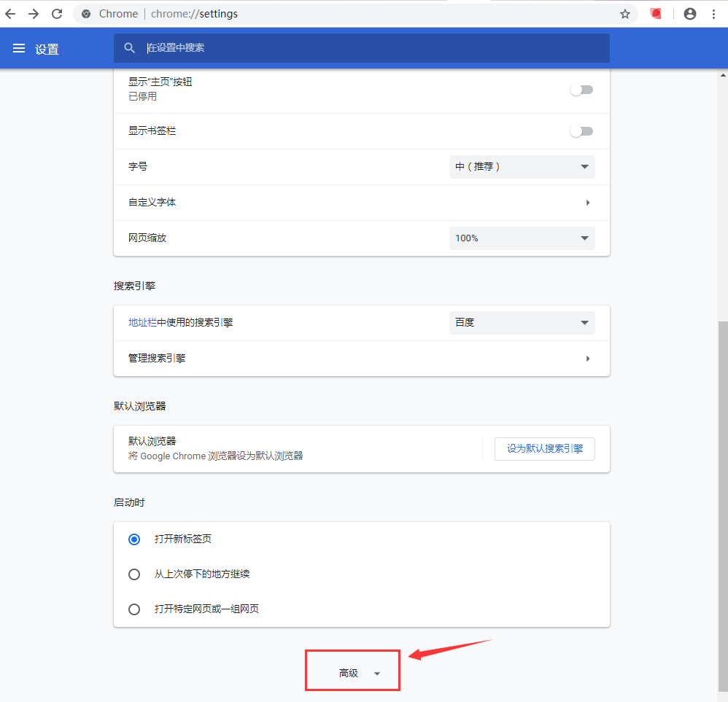Open the 管理搜索引擎 row

[x=361, y=359]
